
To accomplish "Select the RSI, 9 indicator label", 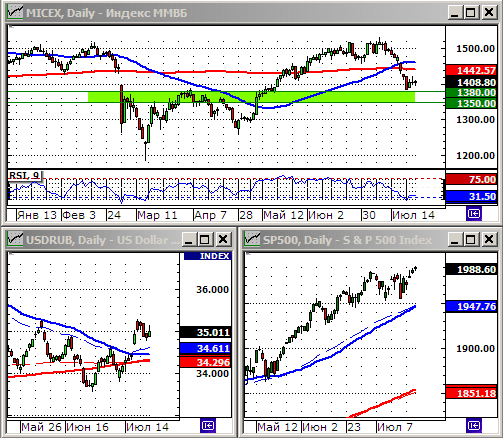I will pos(24,175).
